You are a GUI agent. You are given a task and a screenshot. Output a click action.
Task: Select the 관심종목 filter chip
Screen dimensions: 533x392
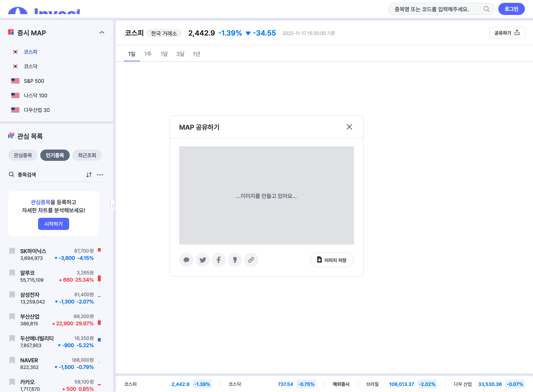[23, 155]
